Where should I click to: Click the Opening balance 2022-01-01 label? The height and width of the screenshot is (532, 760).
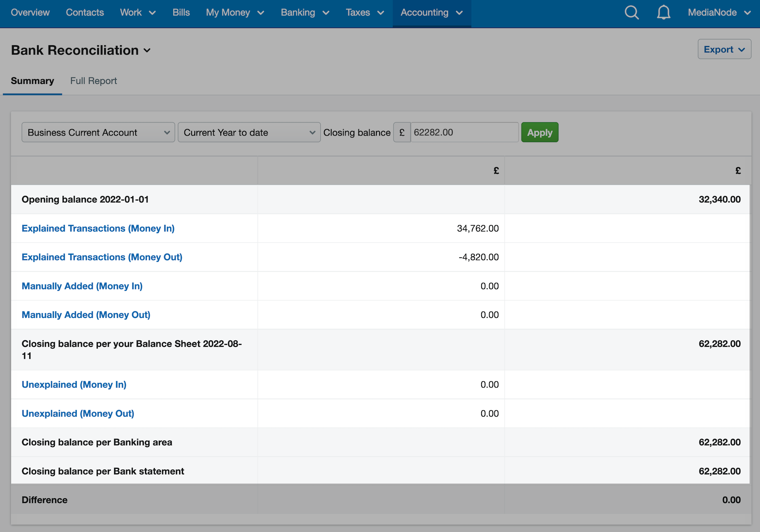(x=85, y=199)
